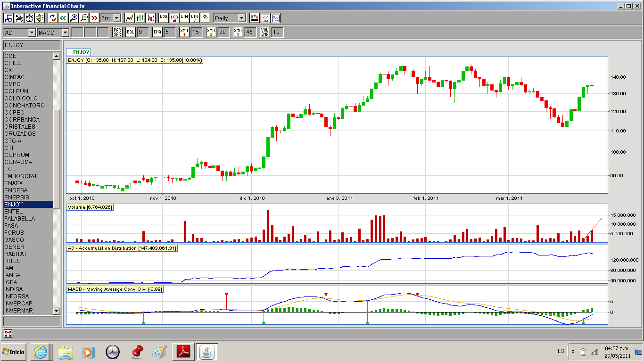Select CORPBANCA in the stock list
Image resolution: width=644 pixels, height=362 pixels.
[x=28, y=120]
